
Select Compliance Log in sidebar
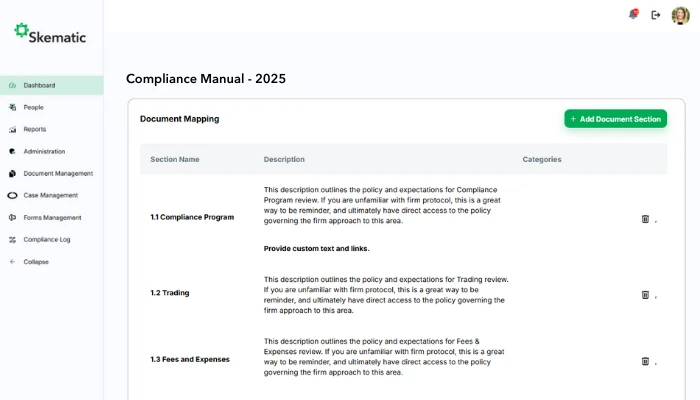[x=46, y=239]
